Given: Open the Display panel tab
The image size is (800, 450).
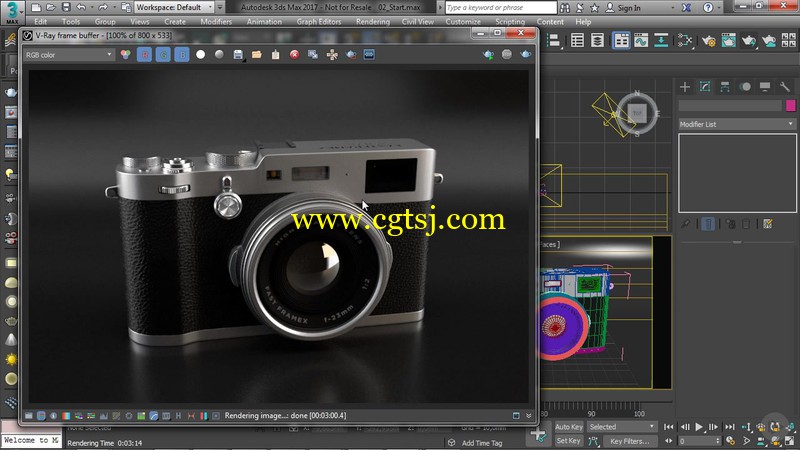Looking at the screenshot, I should point(765,87).
